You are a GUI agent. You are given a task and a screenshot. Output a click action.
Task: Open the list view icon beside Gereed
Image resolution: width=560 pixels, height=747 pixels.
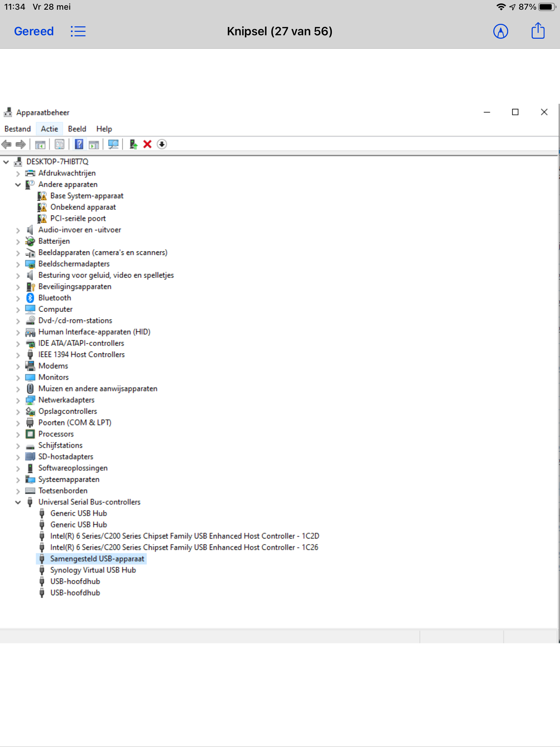78,31
